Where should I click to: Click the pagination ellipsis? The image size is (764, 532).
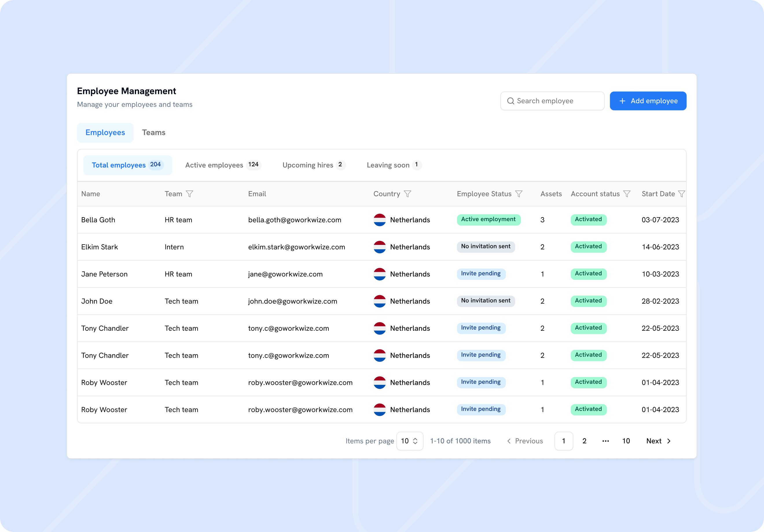605,441
